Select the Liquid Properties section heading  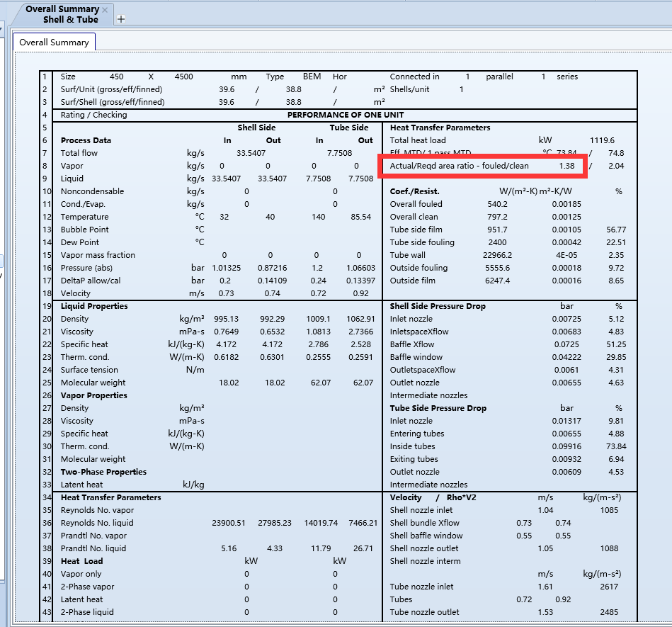tap(94, 306)
